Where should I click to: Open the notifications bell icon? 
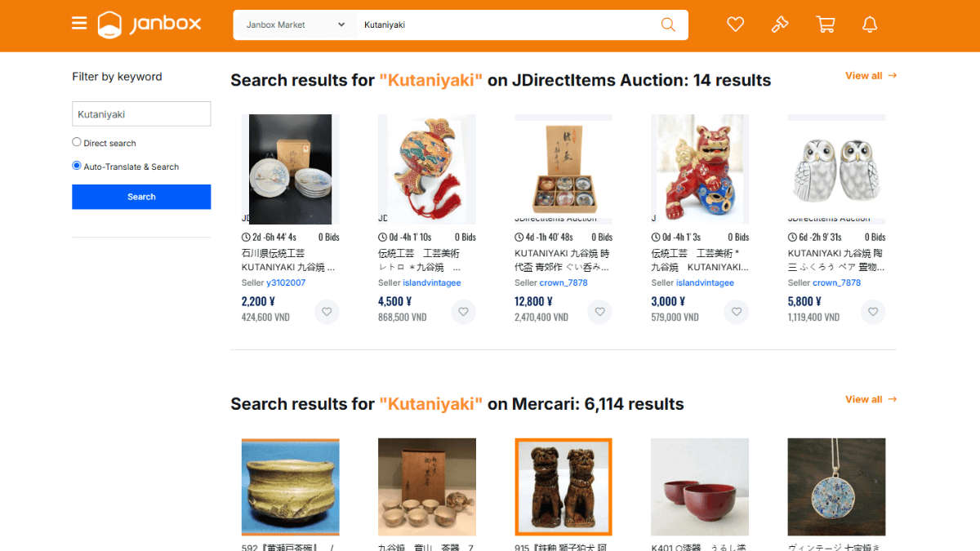point(870,24)
